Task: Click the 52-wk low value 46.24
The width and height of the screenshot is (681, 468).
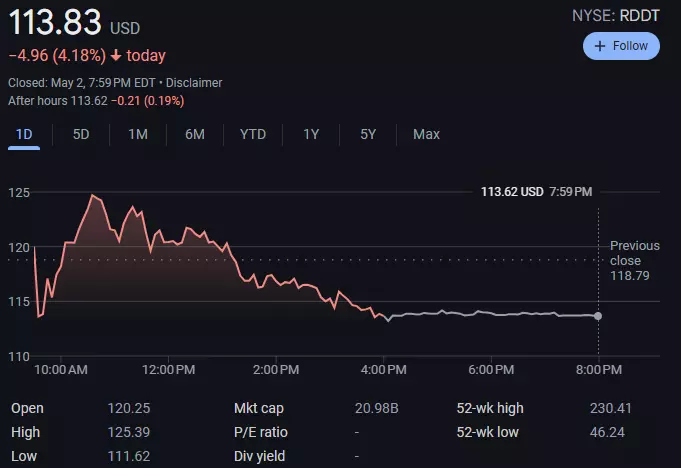Action: click(x=607, y=432)
